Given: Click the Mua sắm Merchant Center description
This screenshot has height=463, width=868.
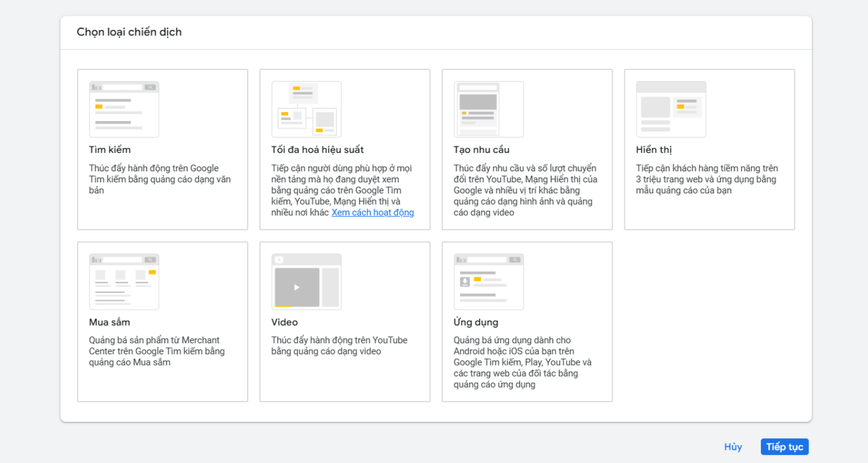Looking at the screenshot, I should click(156, 351).
